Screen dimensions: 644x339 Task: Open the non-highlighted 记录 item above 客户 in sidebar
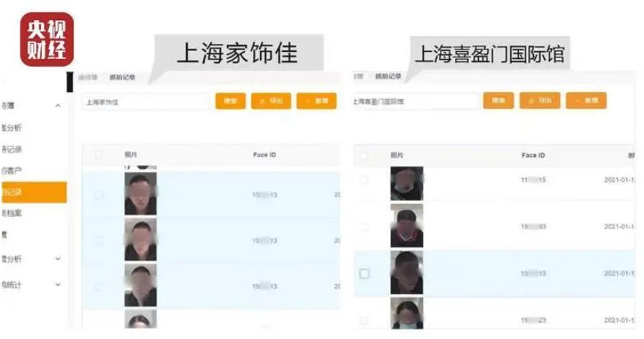click(11, 149)
